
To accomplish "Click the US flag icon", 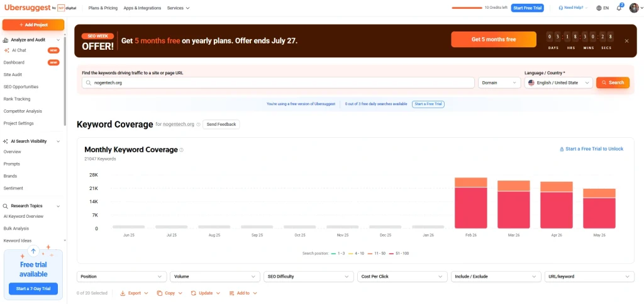I will pyautogui.click(x=531, y=83).
